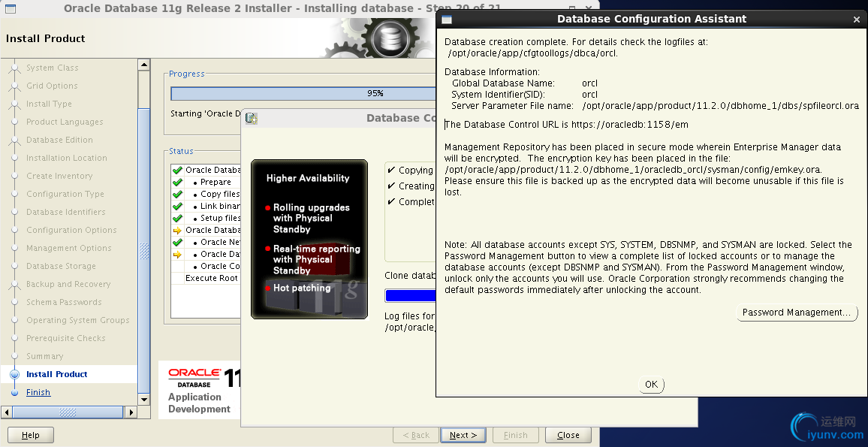Click the sidebar horizontal scrollbar thumb
Image resolution: width=868 pixels, height=447 pixels.
click(68, 412)
